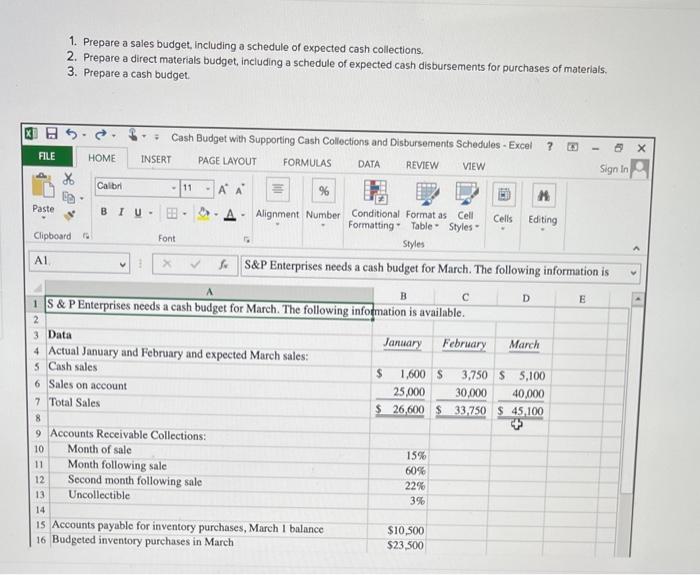This screenshot has width=700, height=575.
Task: Click the Save icon in quick access toolbar
Action: click(52, 133)
